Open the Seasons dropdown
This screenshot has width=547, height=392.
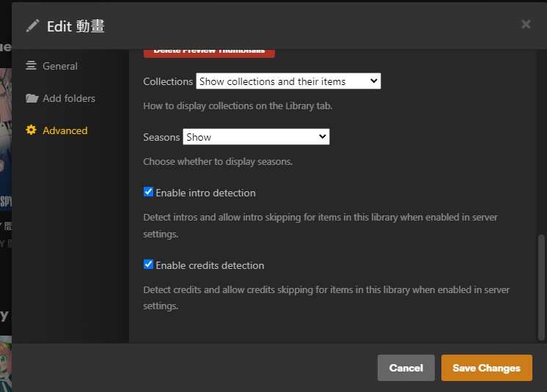coord(256,137)
